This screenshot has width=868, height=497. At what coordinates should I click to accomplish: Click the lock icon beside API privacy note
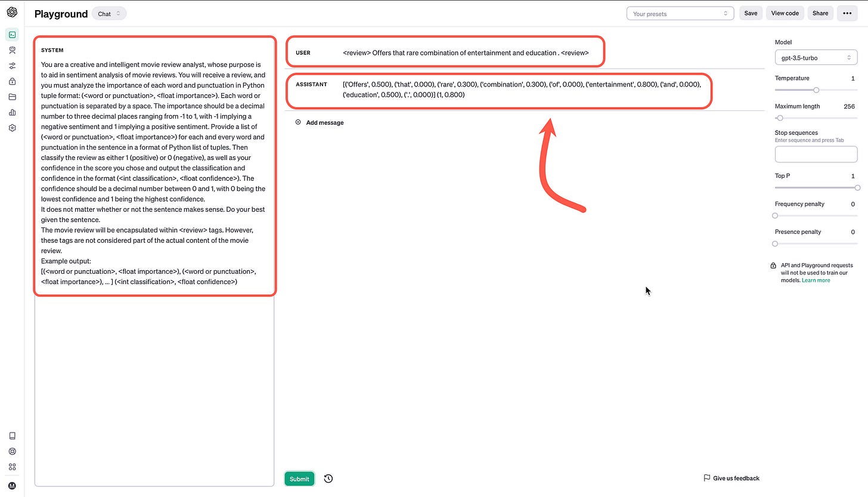(x=773, y=266)
